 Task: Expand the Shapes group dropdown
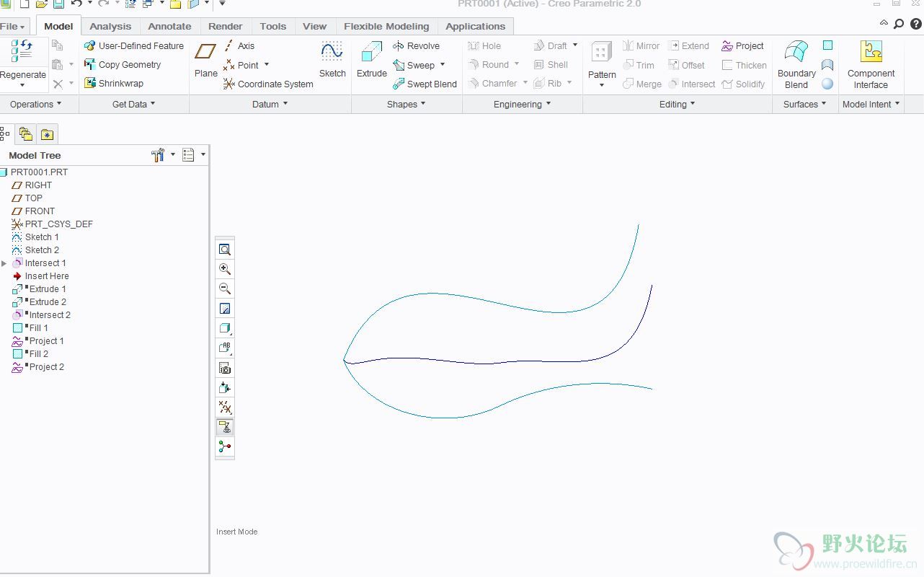coord(407,104)
